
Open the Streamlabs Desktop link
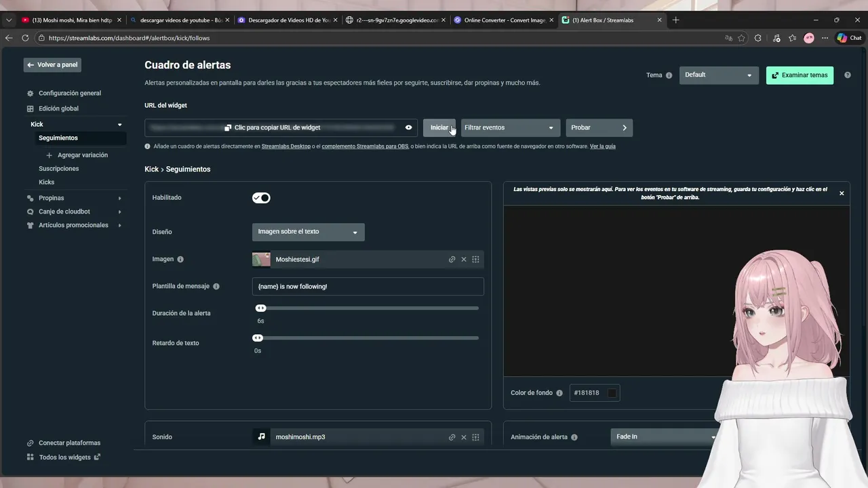click(x=285, y=146)
